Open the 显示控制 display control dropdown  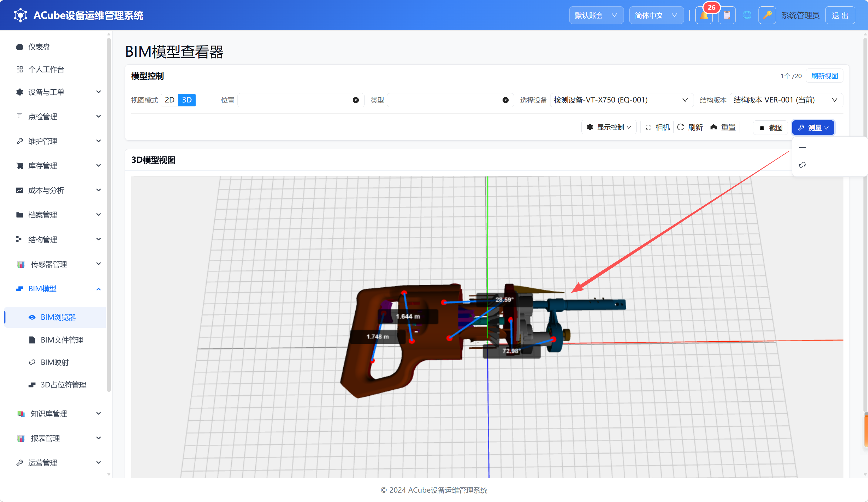609,127
